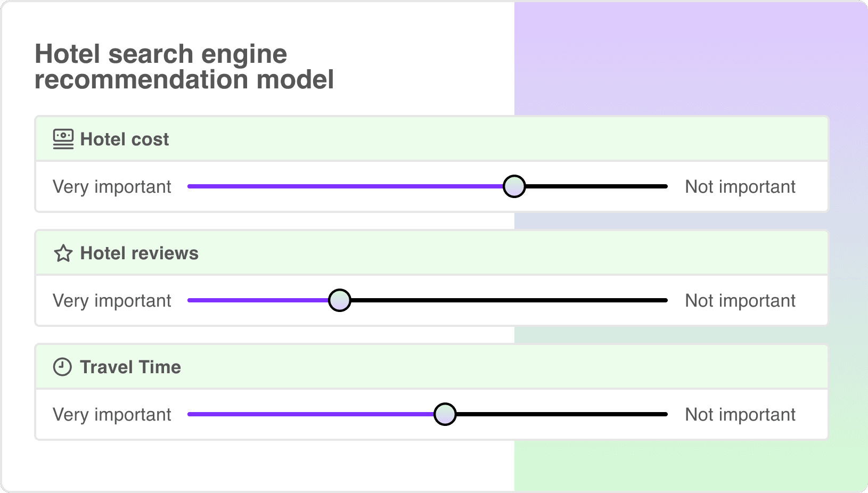Screen dimensions: 868x493
Task: Click the Travel Time section header
Action: click(x=130, y=367)
